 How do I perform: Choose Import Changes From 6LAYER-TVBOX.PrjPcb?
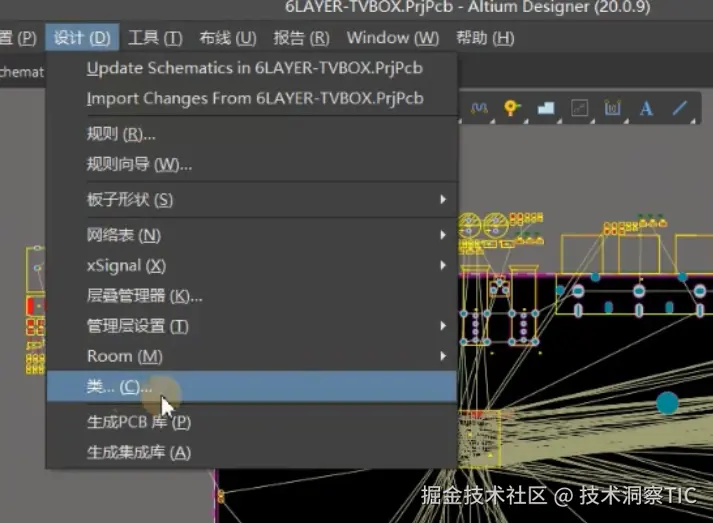coord(251,99)
